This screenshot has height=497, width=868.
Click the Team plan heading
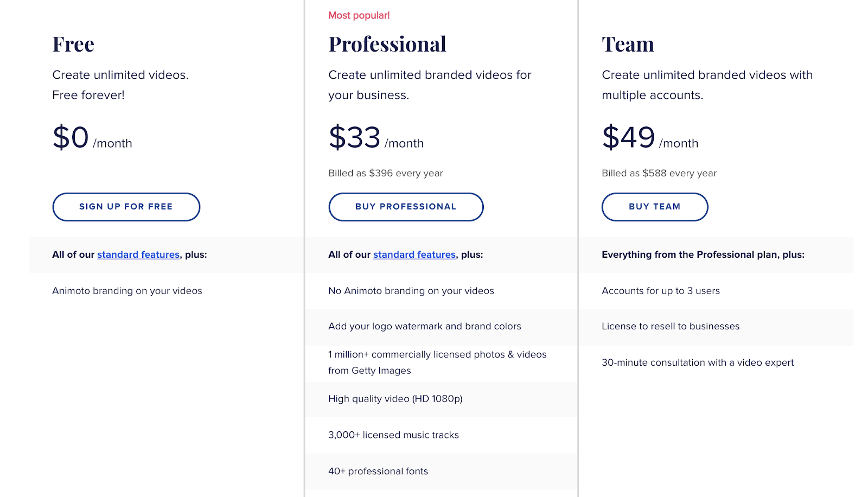tap(628, 44)
